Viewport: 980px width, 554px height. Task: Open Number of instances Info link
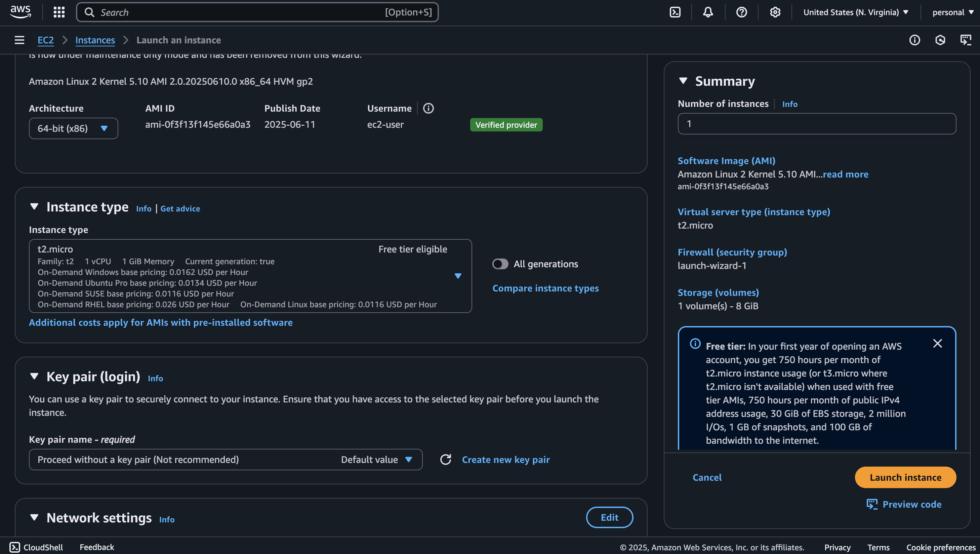(x=790, y=104)
